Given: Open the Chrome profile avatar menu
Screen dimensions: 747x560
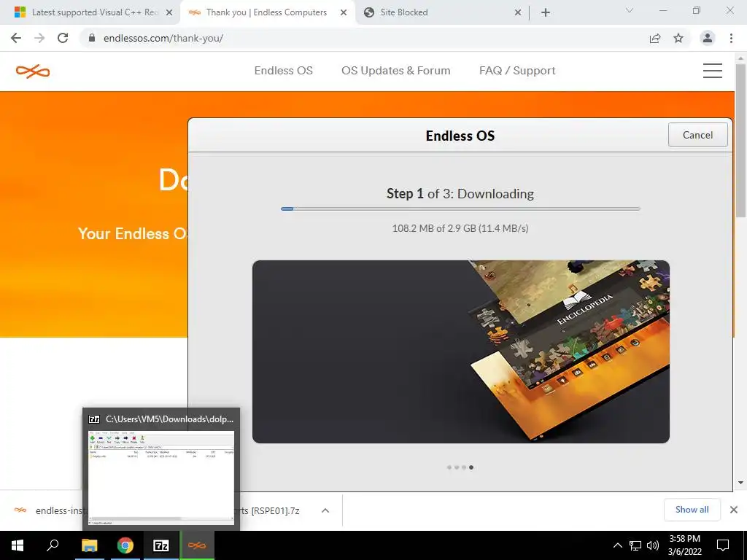Looking at the screenshot, I should pyautogui.click(x=708, y=38).
